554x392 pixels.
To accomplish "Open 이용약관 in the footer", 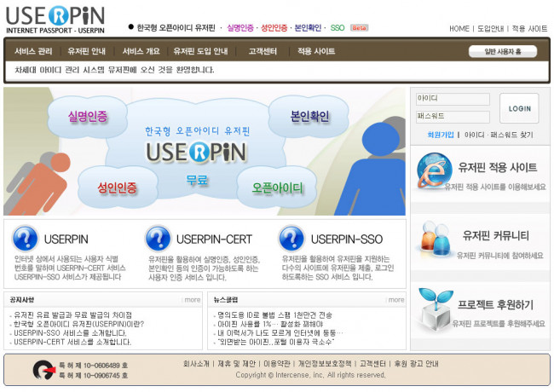I will click(x=277, y=363).
